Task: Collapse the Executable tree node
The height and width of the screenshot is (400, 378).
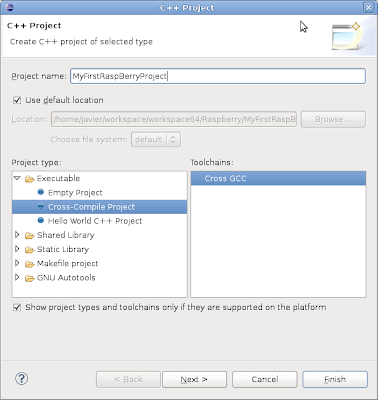Action: pyautogui.click(x=17, y=178)
